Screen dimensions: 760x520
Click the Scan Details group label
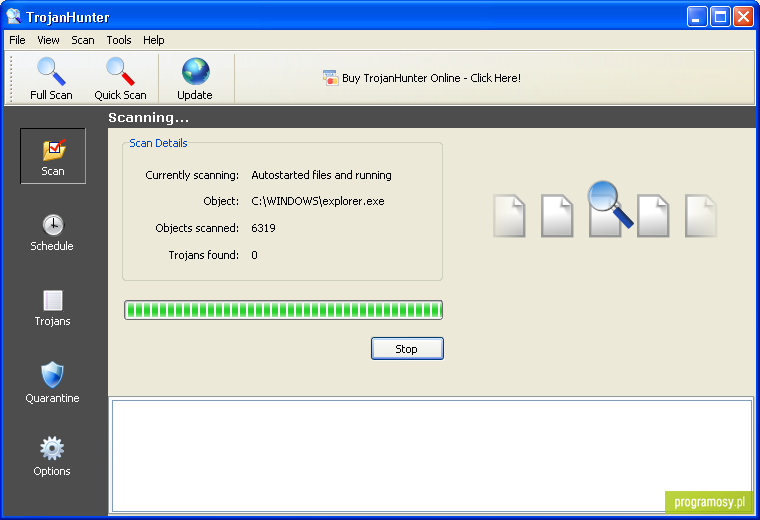[x=158, y=143]
